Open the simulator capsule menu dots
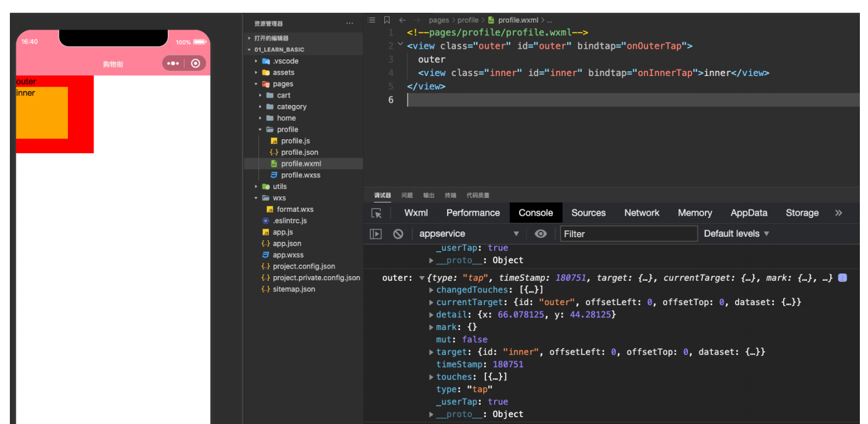This screenshot has width=868, height=424. pos(173,64)
